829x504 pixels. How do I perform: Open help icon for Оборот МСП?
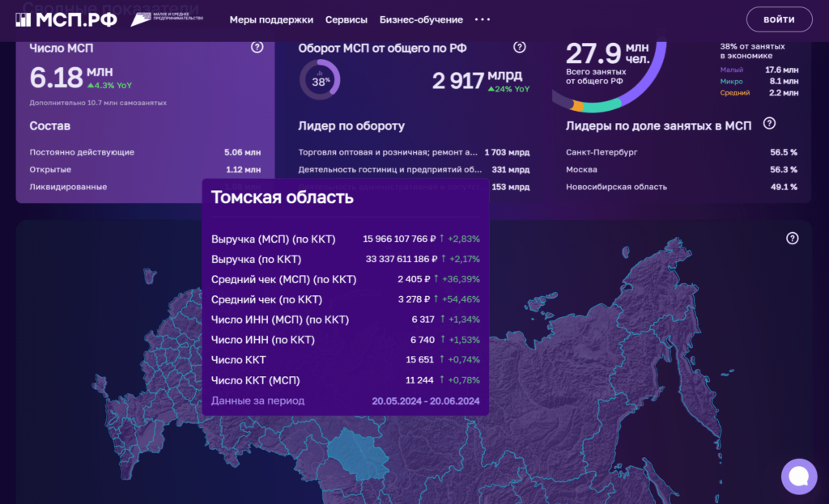point(520,48)
